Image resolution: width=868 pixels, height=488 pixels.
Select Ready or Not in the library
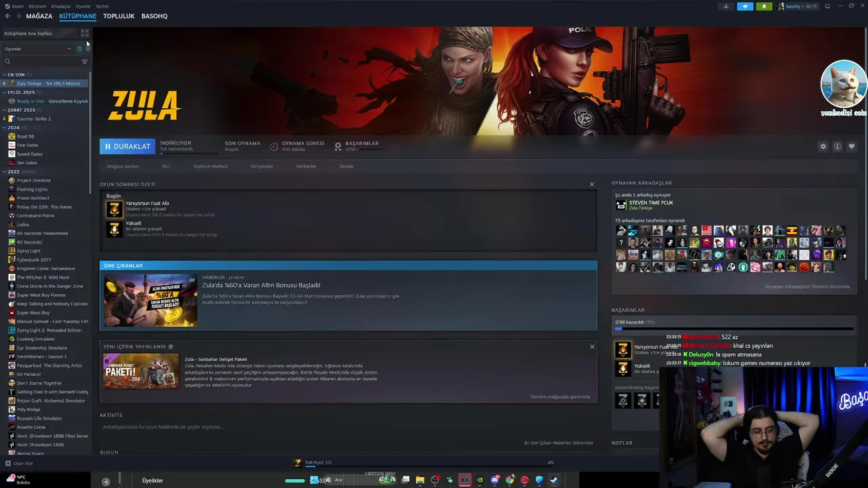tap(45, 101)
